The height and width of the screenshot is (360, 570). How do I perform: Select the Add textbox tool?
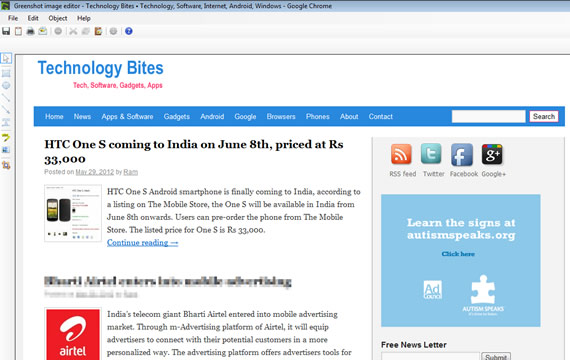coord(6,122)
